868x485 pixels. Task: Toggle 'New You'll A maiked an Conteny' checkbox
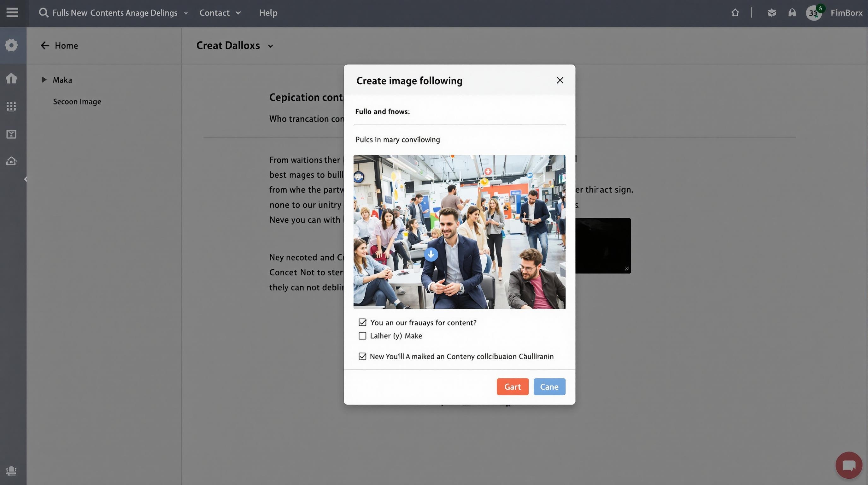(x=362, y=356)
